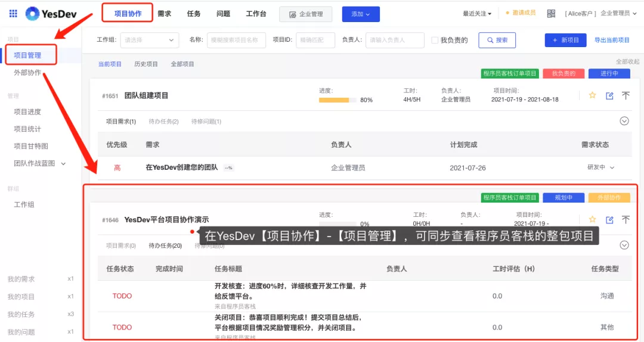Open 项目进度 in the sidebar
Image resolution: width=644 pixels, height=342 pixels.
click(27, 111)
